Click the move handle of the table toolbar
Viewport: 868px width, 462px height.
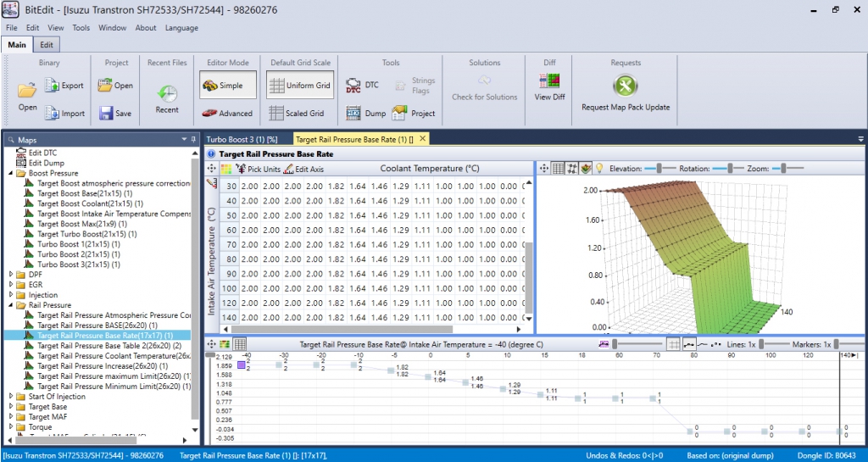click(211, 169)
